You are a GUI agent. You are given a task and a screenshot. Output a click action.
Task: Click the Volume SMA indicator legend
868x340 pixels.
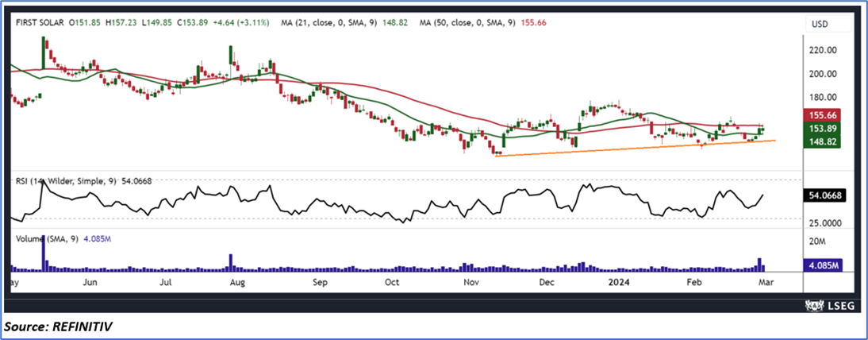coord(63,238)
